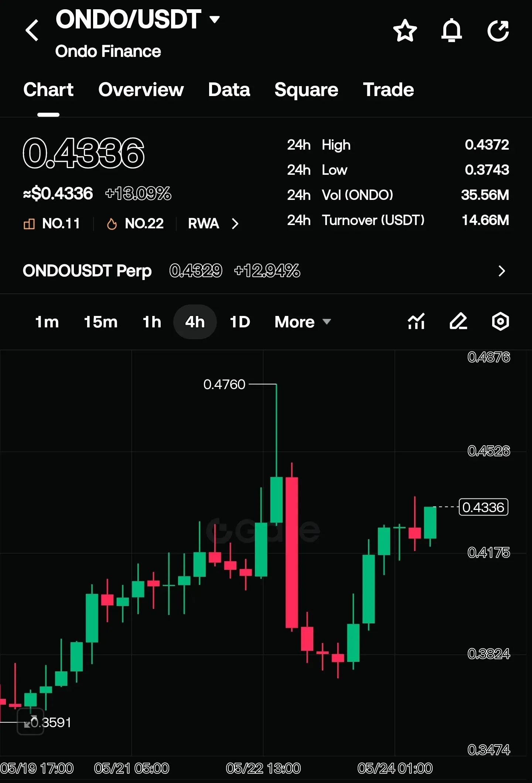Select the 1D timeframe
532x783 pixels.
tap(240, 322)
